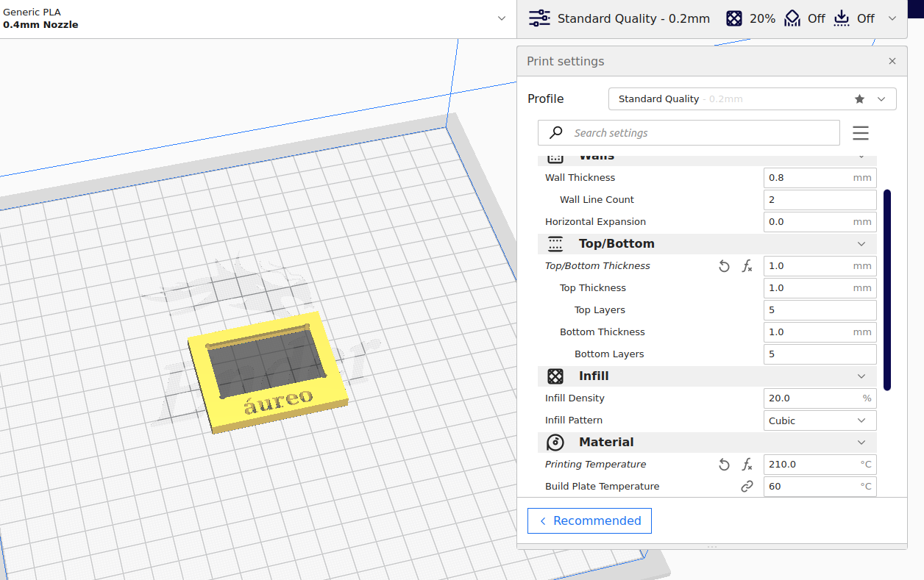Click the Infill Pattern label
The height and width of the screenshot is (580, 924).
coord(574,420)
